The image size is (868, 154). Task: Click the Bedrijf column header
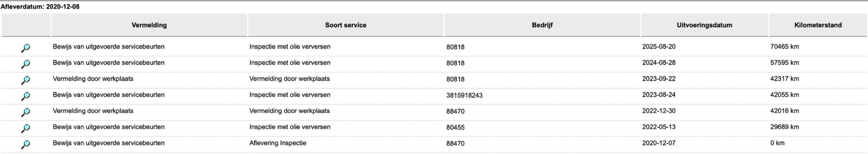[542, 25]
